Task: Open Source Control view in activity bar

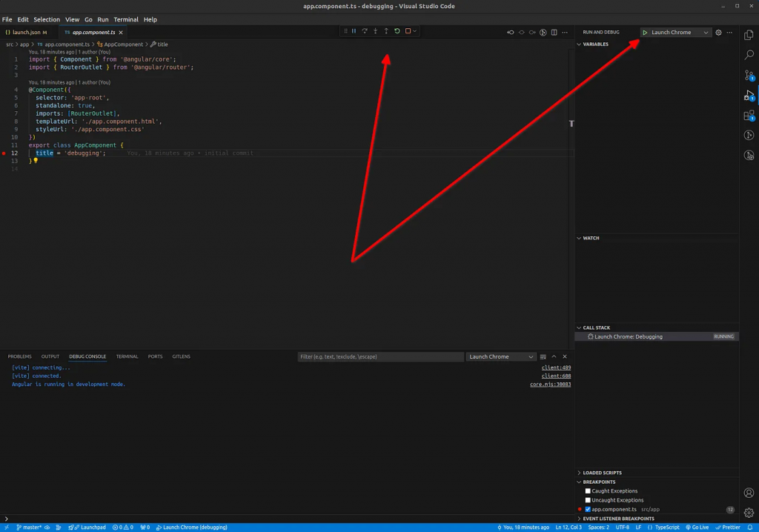Action: pyautogui.click(x=749, y=75)
